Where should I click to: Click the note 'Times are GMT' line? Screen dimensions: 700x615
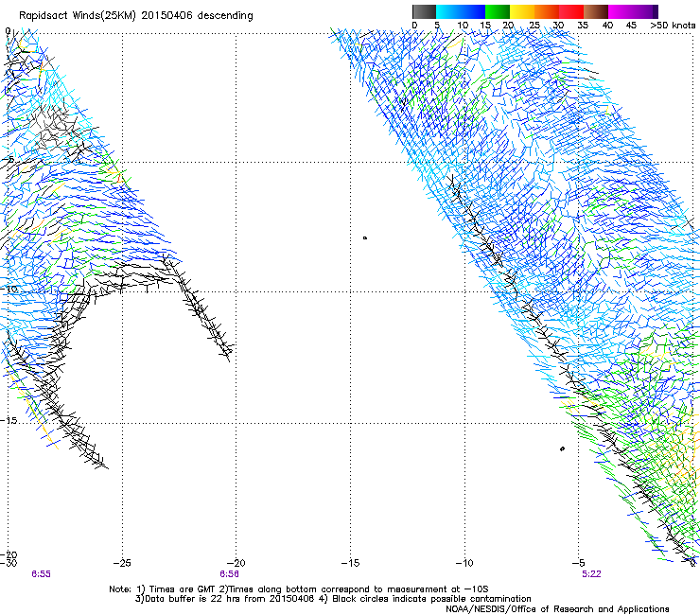tap(299, 589)
